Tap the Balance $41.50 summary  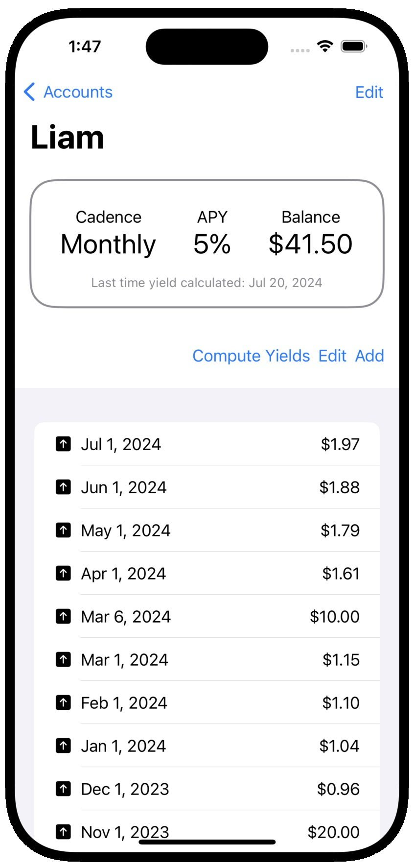tap(310, 243)
